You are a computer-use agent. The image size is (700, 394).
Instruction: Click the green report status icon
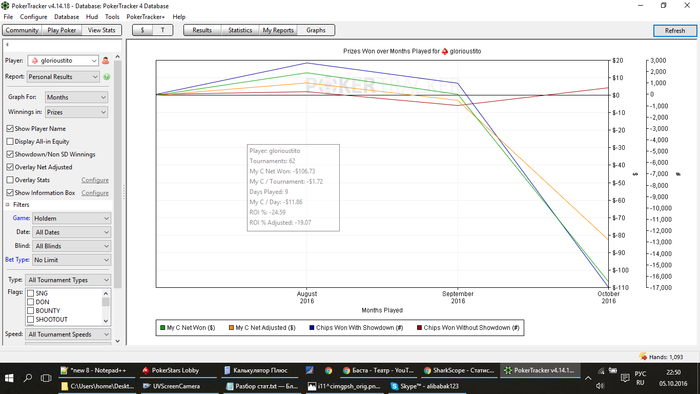[x=107, y=77]
